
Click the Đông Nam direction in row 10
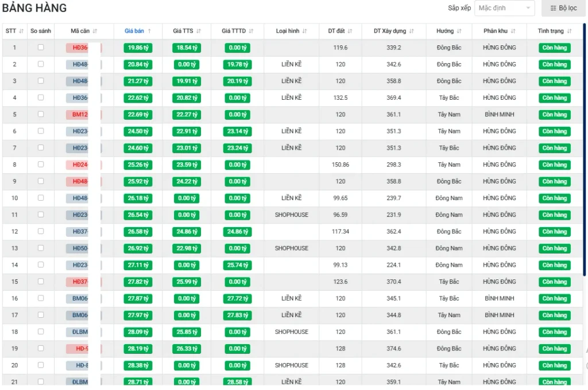tap(449, 198)
